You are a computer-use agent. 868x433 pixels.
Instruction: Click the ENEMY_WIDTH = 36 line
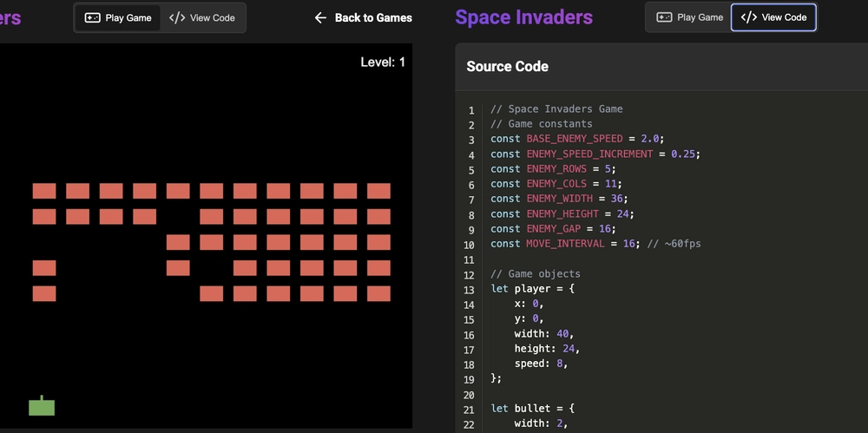pos(559,198)
